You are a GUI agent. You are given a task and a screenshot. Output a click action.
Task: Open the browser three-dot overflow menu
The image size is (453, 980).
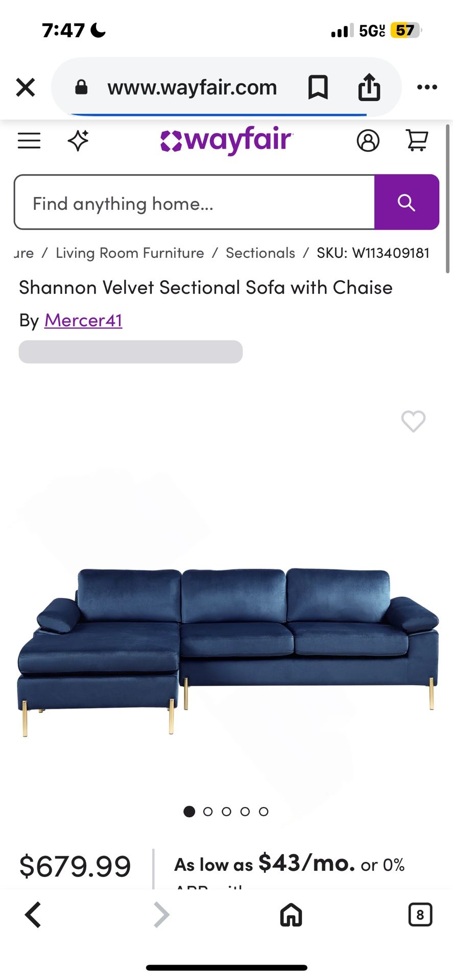(x=427, y=87)
